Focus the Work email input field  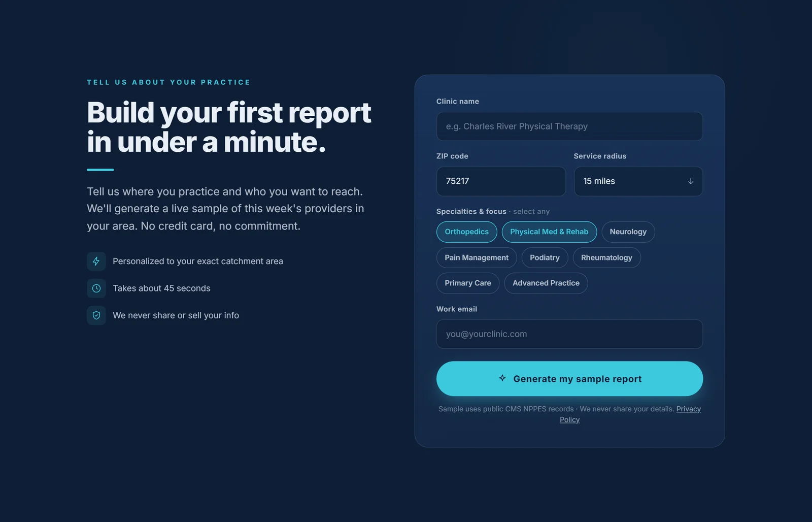pyautogui.click(x=569, y=334)
